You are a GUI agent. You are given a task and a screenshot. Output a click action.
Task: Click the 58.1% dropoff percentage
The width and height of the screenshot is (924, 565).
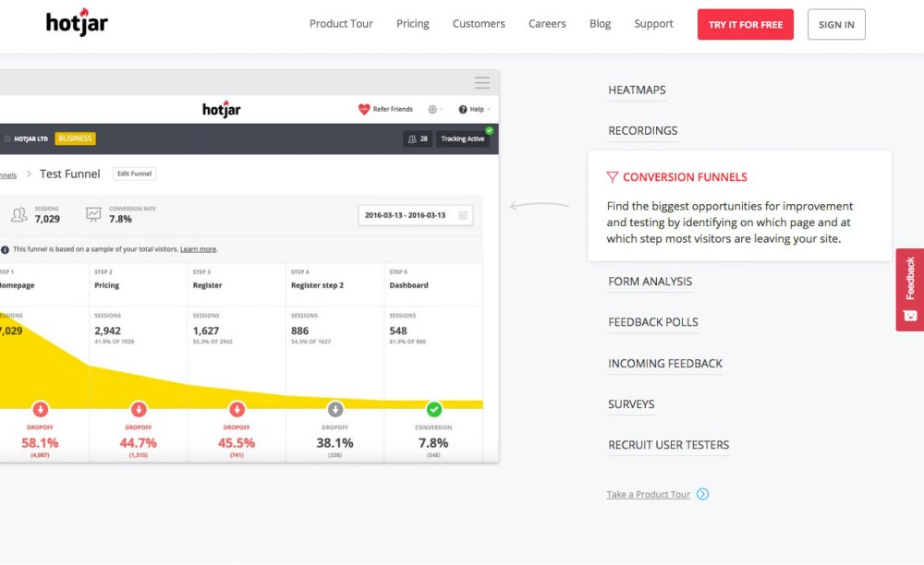pyautogui.click(x=40, y=443)
